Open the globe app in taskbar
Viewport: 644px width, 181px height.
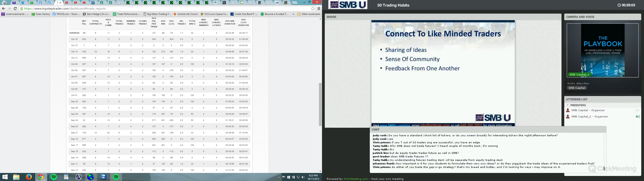[x=91, y=177]
